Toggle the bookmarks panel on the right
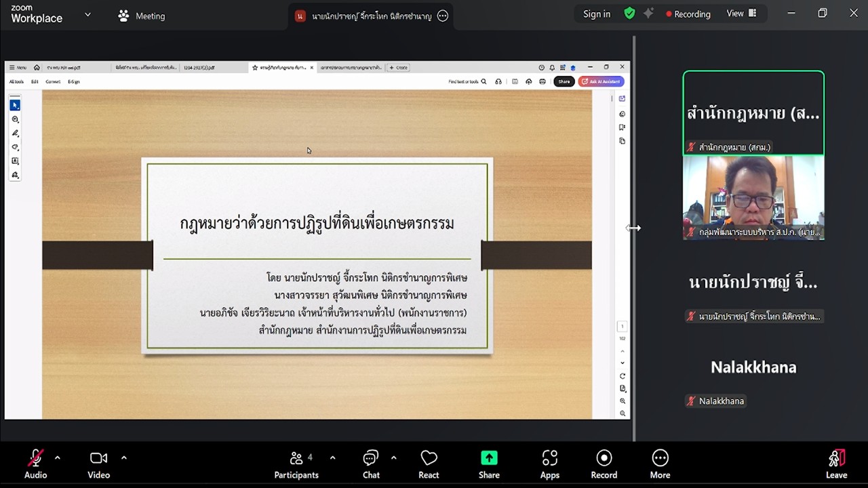Image resolution: width=868 pixels, height=488 pixels. [622, 127]
